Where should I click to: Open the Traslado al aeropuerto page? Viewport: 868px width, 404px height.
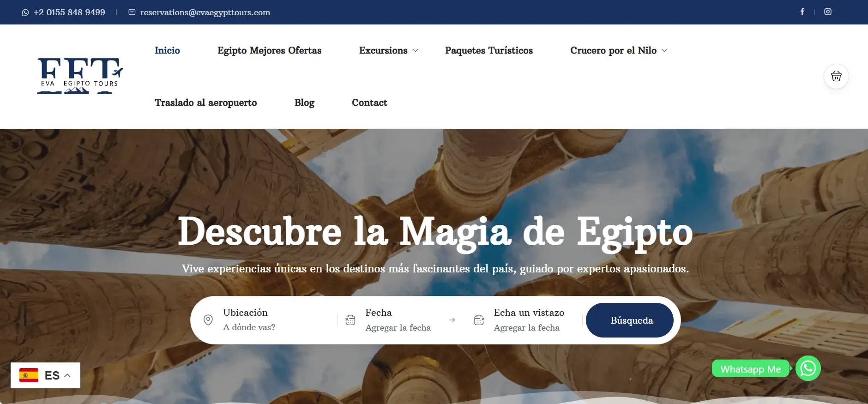[x=206, y=103]
